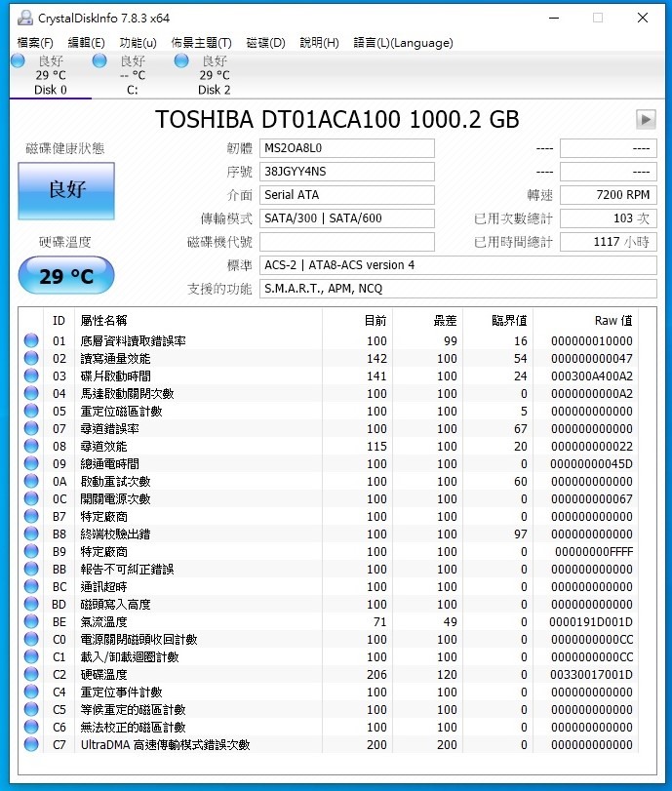672x791 pixels.
Task: Select the C: disk tab
Action: [x=133, y=75]
